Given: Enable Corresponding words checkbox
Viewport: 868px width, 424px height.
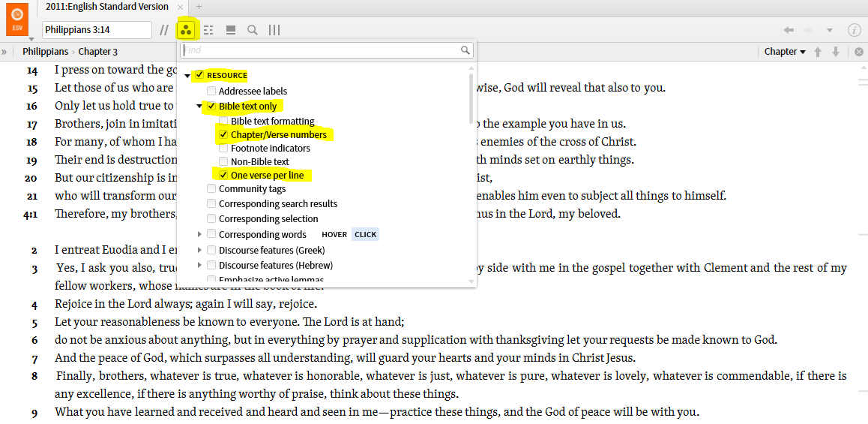Looking at the screenshot, I should [x=211, y=234].
